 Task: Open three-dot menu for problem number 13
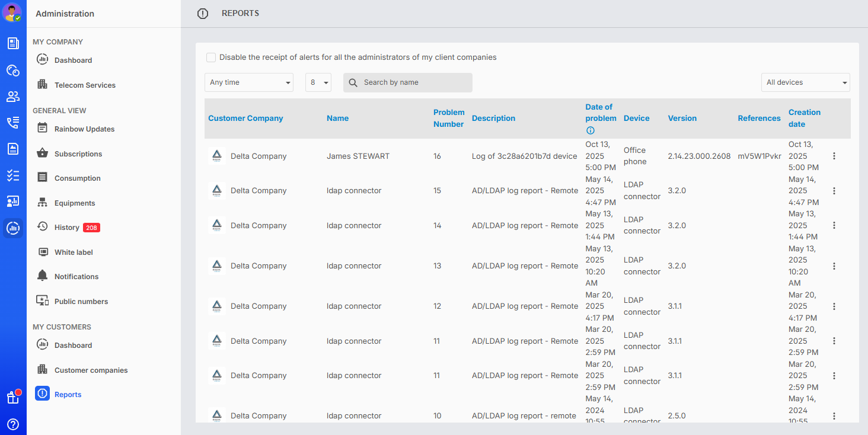point(834,266)
